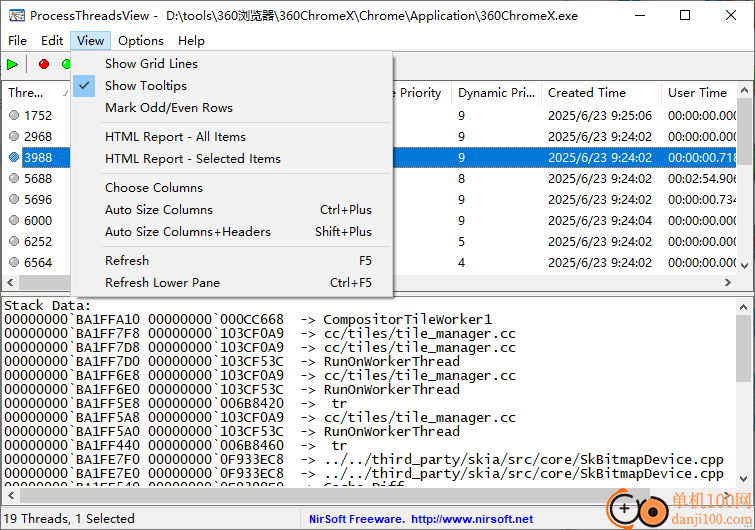Viewport: 755px width, 530px height.
Task: Click thread list scroll right arrow
Action: click(x=728, y=283)
